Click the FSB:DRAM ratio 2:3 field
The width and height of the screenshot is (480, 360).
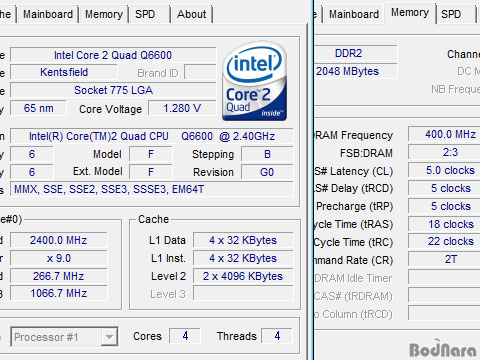click(x=444, y=152)
